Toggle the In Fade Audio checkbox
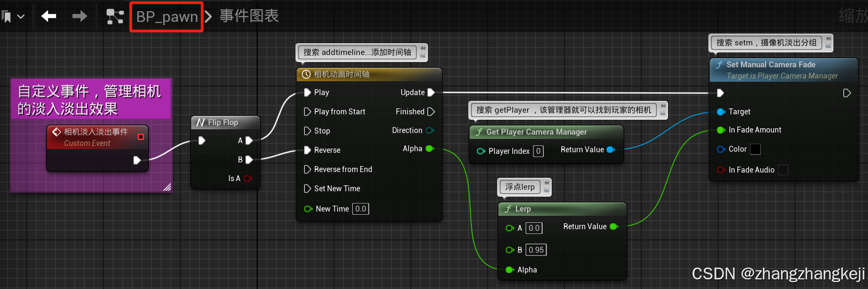The width and height of the screenshot is (868, 289). point(783,170)
